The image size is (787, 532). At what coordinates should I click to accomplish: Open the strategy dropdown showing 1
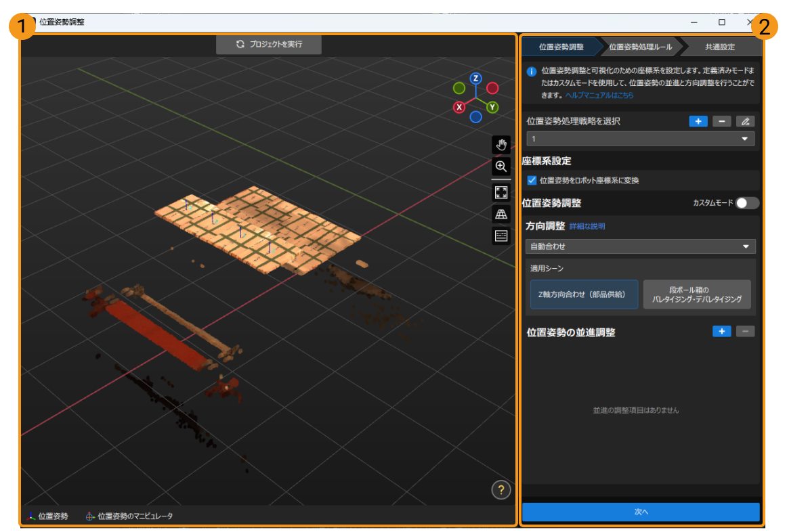point(640,139)
